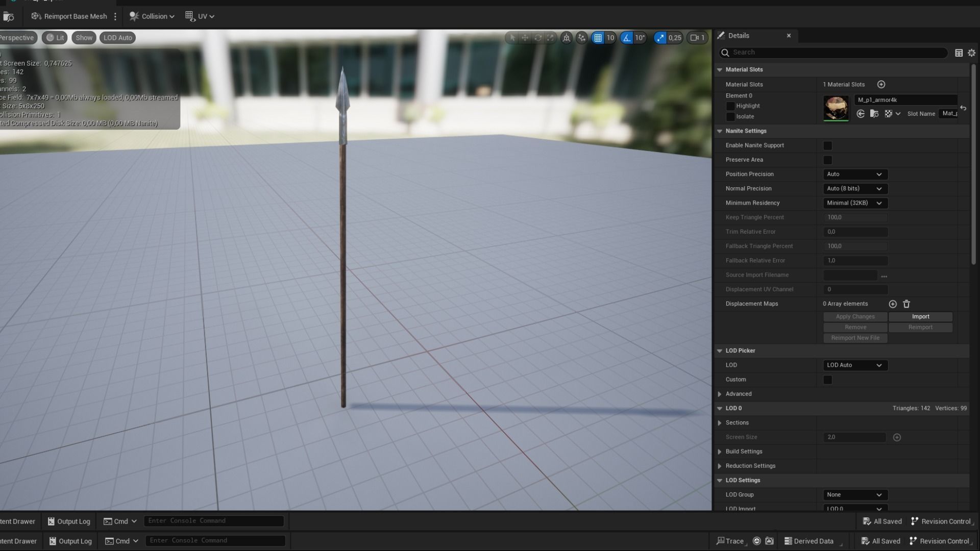Browse to M_p1_armor4k in Content Browser
This screenshot has height=551, width=980.
coord(874,114)
